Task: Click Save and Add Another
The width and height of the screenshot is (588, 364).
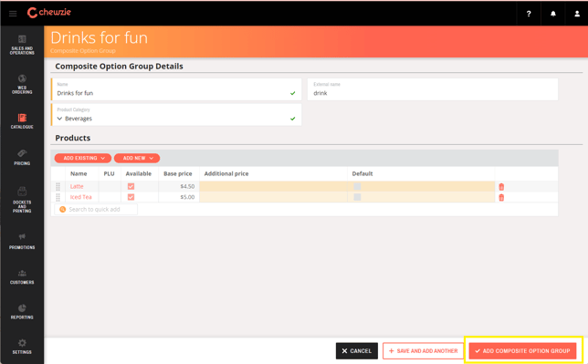Action: click(423, 351)
